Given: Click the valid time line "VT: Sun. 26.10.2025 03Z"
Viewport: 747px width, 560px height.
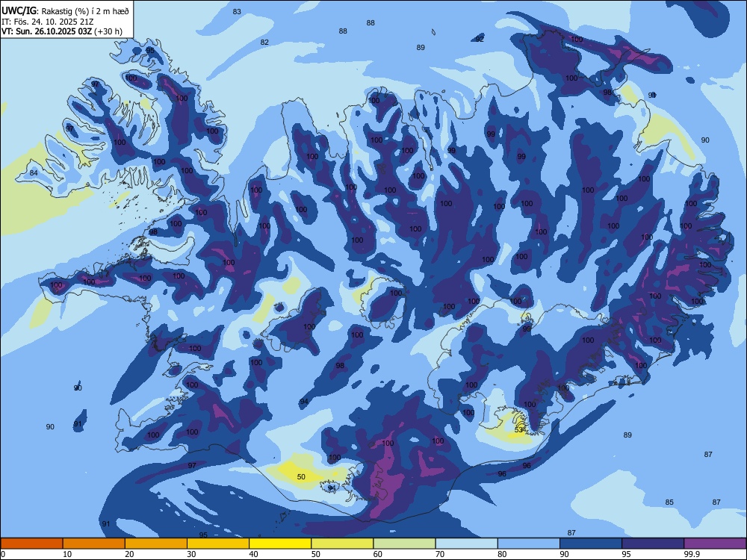Looking at the screenshot, I should (48, 31).
